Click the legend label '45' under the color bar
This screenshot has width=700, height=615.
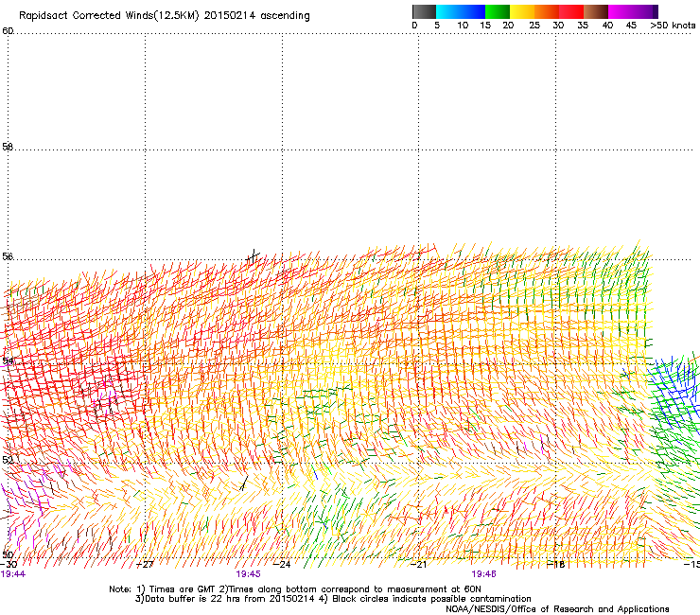pos(631,26)
